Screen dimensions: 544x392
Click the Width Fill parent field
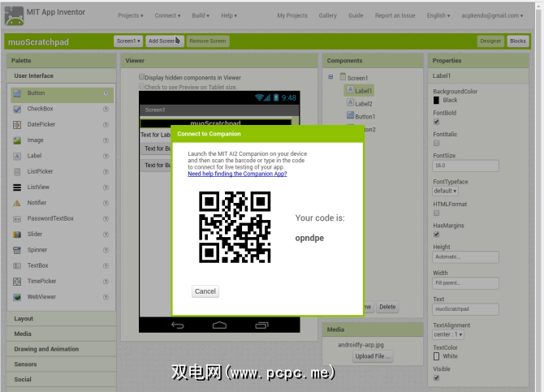[465, 283]
